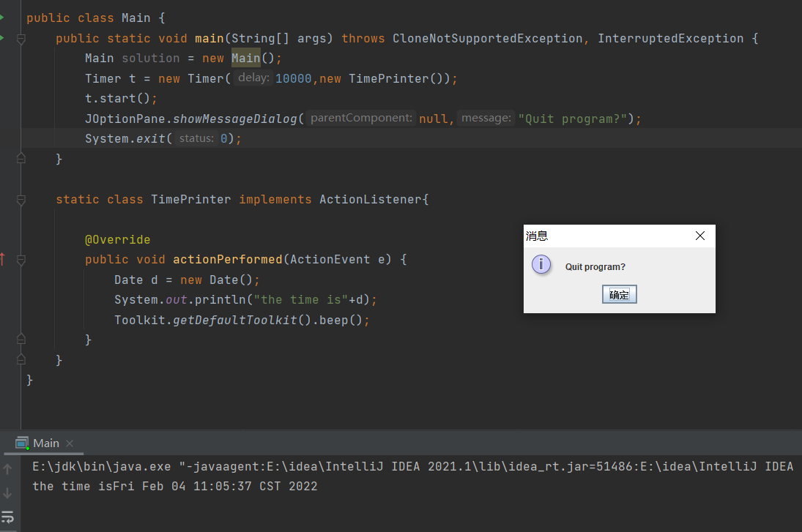The image size is (802, 532).
Task: Collapse the main method fold marker
Action: click(x=21, y=38)
